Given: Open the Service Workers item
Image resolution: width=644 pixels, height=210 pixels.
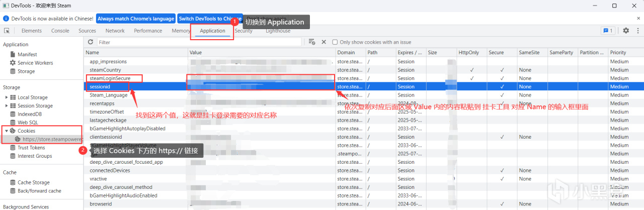Looking at the screenshot, I should pos(31,63).
